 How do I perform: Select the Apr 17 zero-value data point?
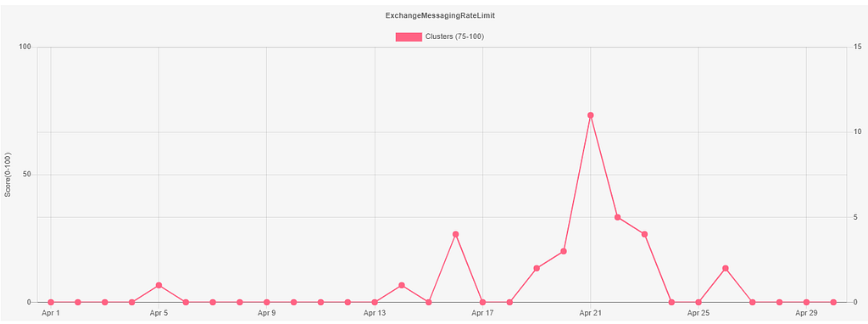[482, 303]
